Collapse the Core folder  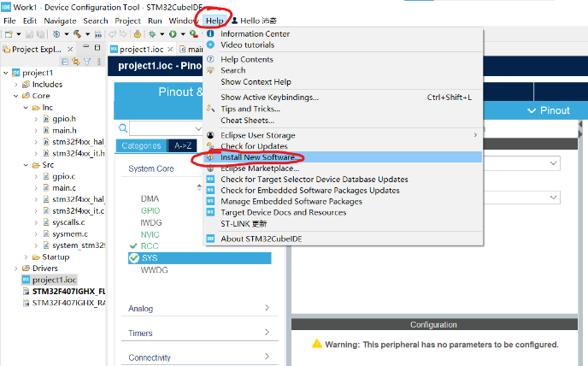click(x=15, y=96)
